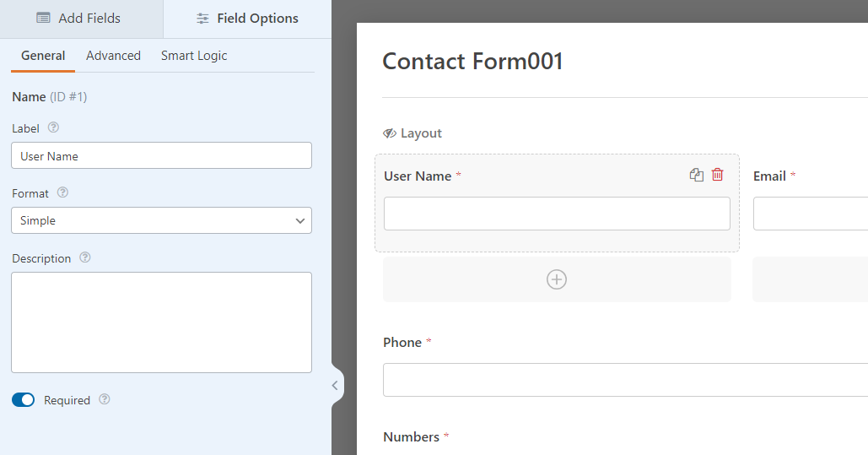Click the help icon next to Label

[54, 128]
